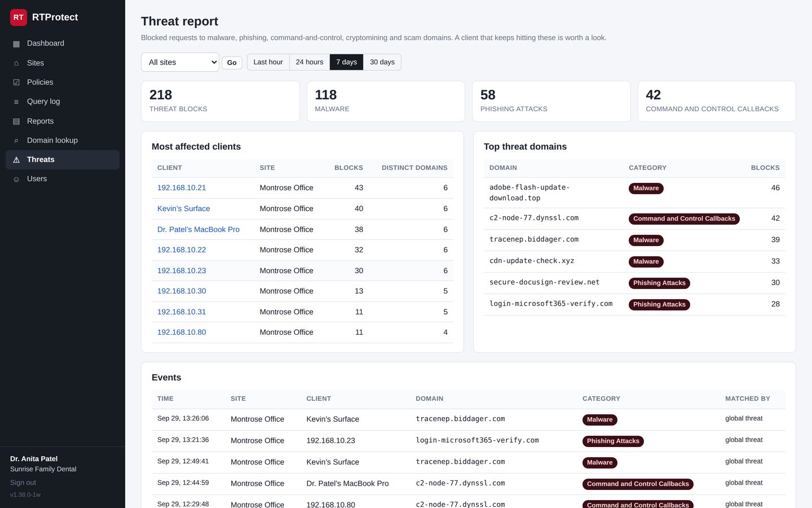
Task: Click the Sign out link
Action: click(x=23, y=483)
